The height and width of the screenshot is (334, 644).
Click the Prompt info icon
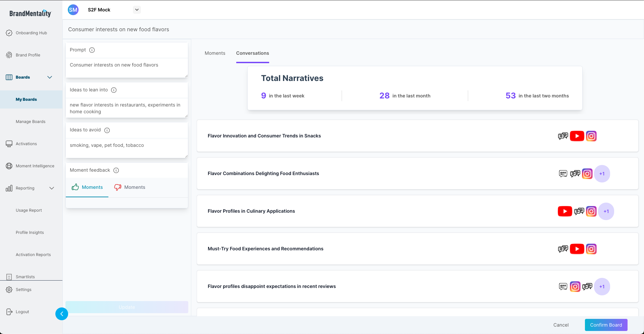point(92,50)
